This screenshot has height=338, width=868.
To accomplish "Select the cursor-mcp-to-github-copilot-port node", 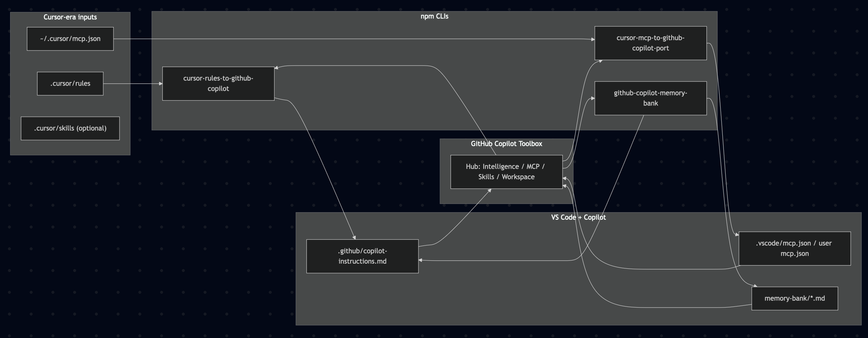I will pyautogui.click(x=650, y=42).
